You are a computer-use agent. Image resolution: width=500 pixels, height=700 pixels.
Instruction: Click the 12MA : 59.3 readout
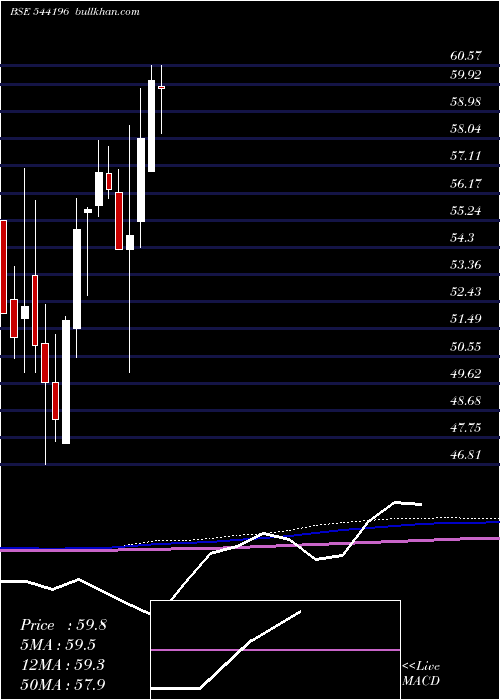(62, 664)
